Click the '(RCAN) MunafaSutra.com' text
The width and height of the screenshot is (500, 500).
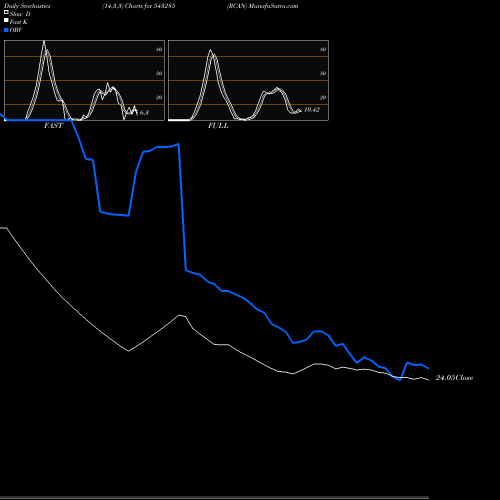(x=262, y=6)
